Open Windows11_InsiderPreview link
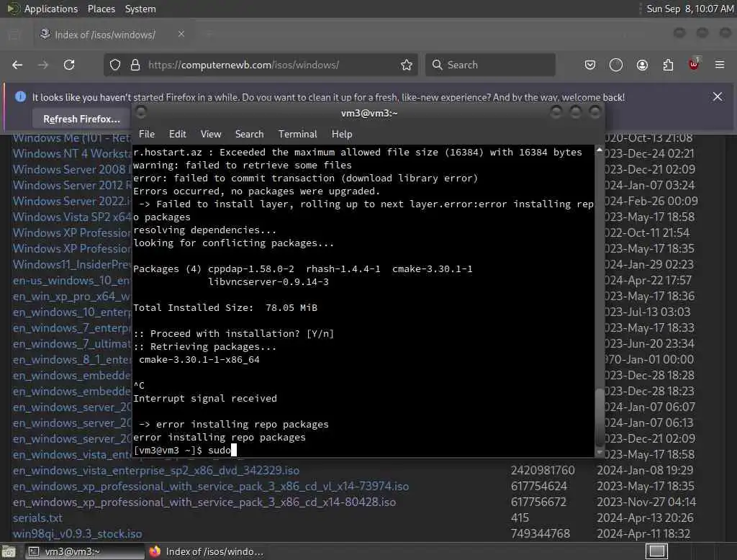737x560 pixels. click(x=72, y=264)
